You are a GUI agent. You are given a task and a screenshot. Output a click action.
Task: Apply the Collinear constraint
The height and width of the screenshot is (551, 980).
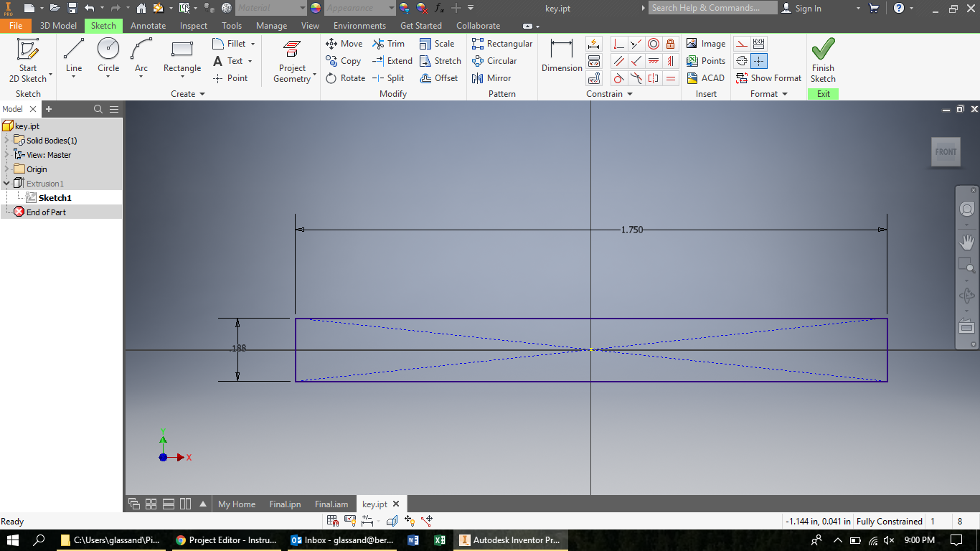tap(636, 44)
